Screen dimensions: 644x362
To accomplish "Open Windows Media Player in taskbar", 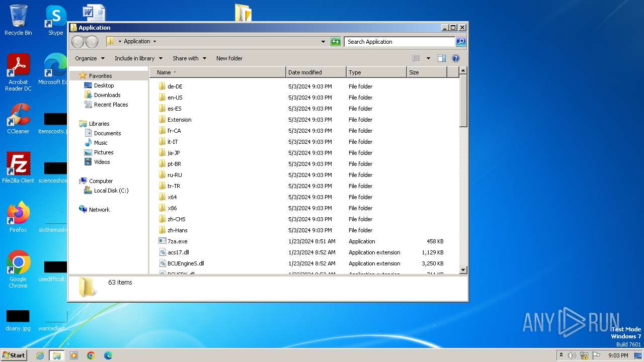I will coord(74,355).
